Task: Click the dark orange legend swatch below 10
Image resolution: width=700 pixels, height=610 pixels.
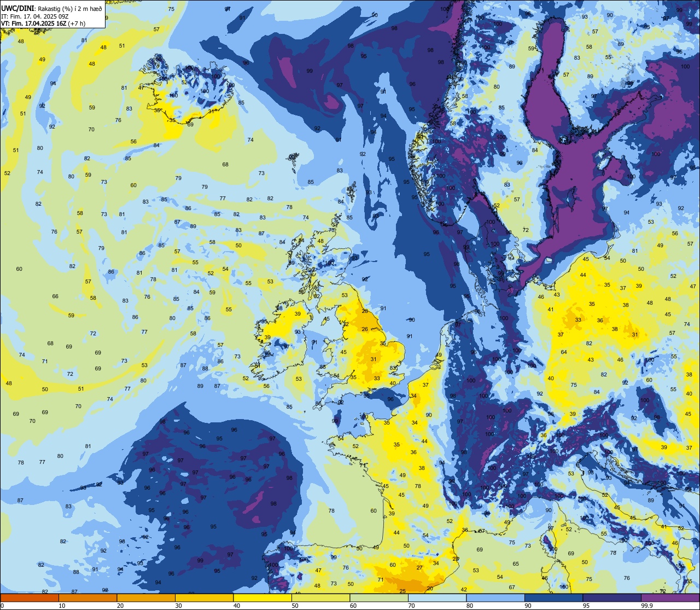Action: [30, 597]
